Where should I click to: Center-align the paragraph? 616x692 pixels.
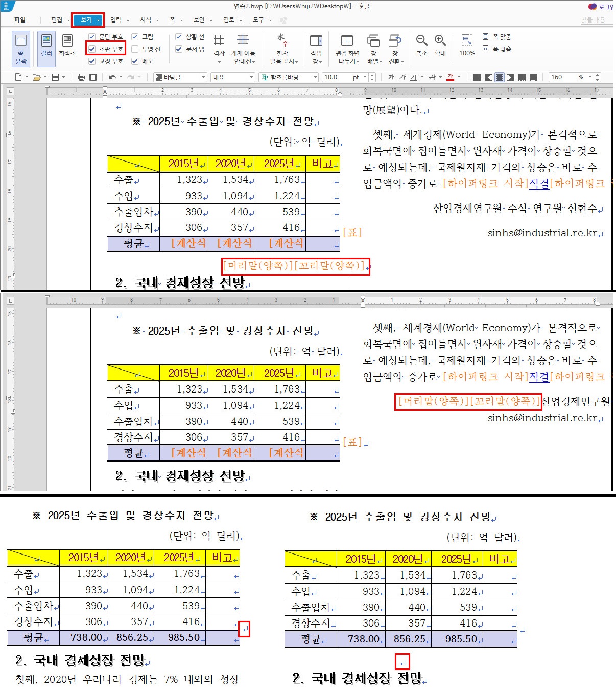click(x=500, y=77)
